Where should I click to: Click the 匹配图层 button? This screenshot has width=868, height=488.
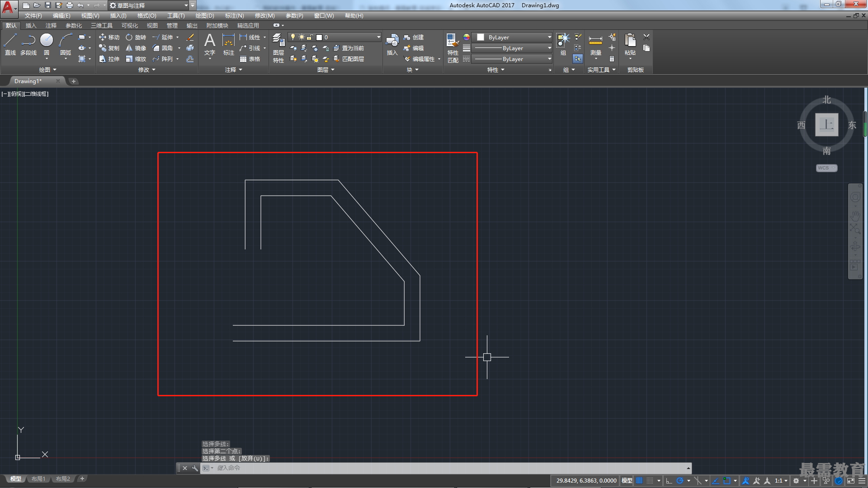point(349,59)
